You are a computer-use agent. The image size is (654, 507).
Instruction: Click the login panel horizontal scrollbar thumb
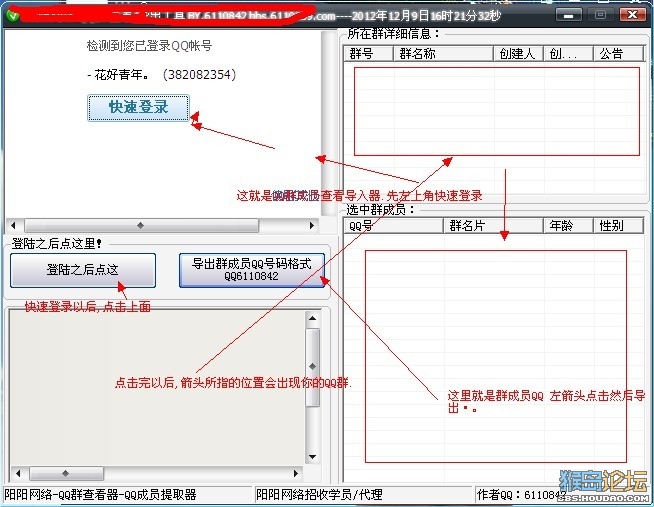coord(141,226)
